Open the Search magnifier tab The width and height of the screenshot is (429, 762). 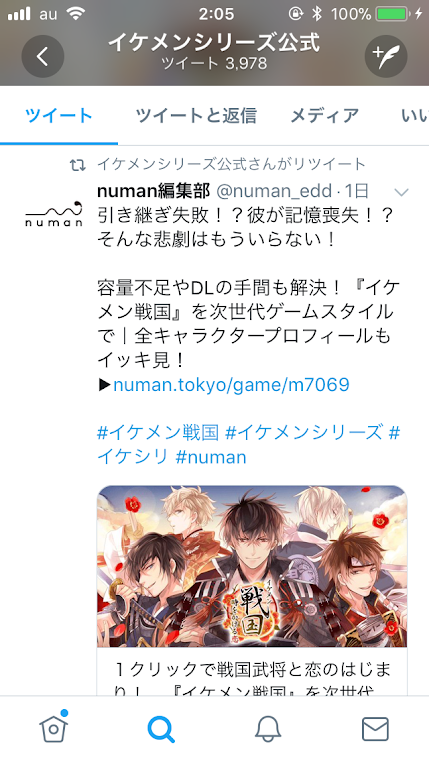[x=161, y=729]
